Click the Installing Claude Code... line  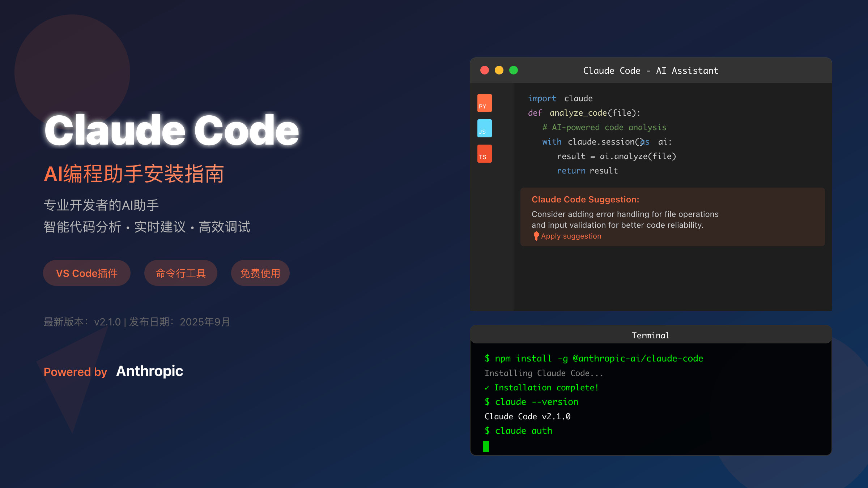tap(544, 373)
